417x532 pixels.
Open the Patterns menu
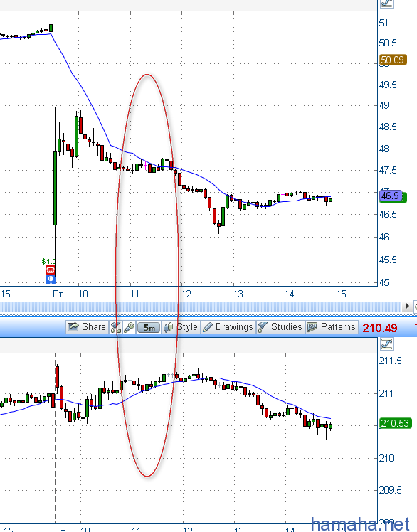point(332,327)
